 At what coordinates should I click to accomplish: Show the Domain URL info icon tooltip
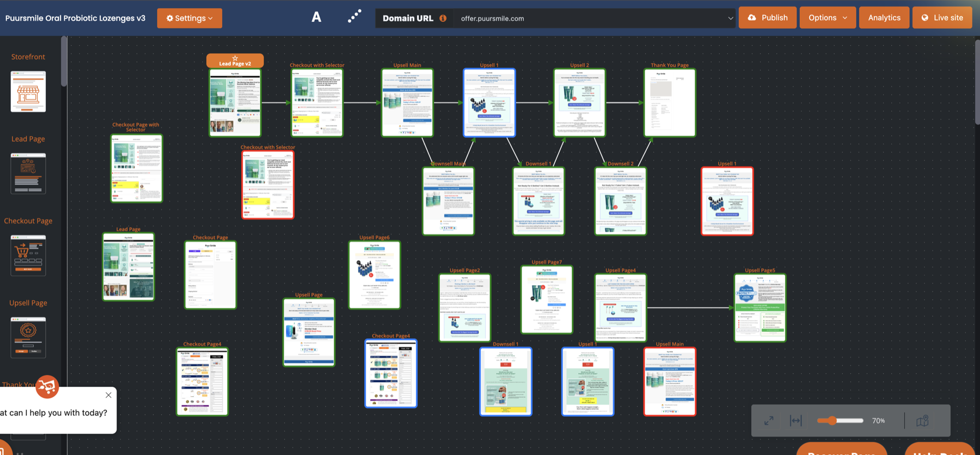click(x=443, y=18)
